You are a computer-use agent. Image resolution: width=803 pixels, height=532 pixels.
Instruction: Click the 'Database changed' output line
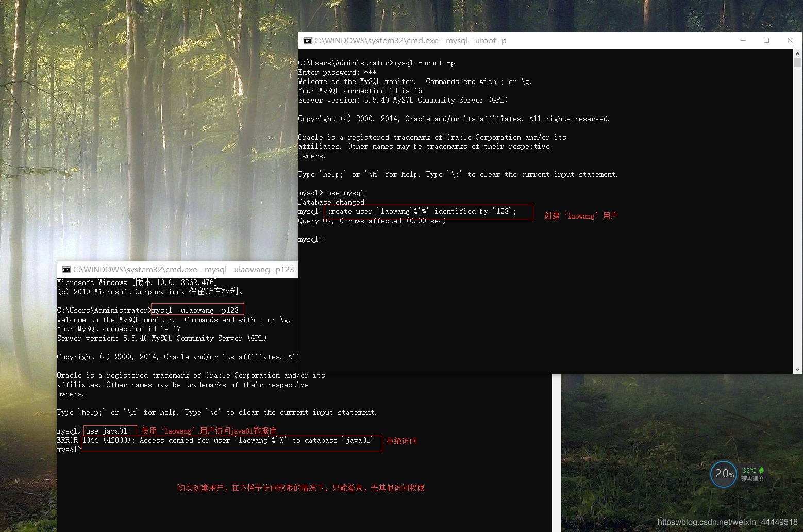[331, 203]
